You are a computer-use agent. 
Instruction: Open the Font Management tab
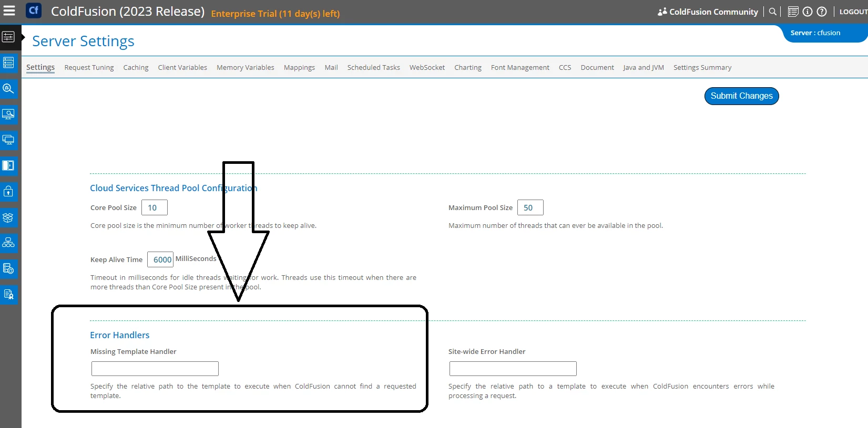(x=520, y=67)
